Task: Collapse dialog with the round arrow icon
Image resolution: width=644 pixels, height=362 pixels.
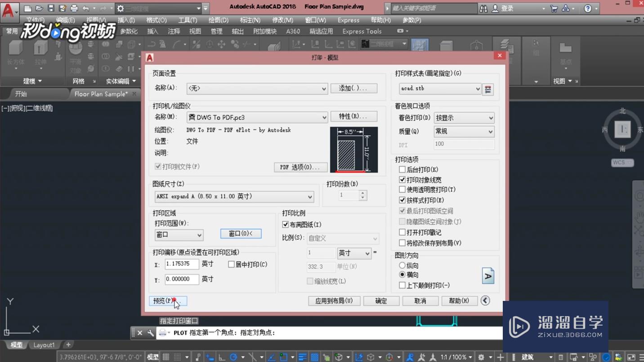Action: point(485,300)
